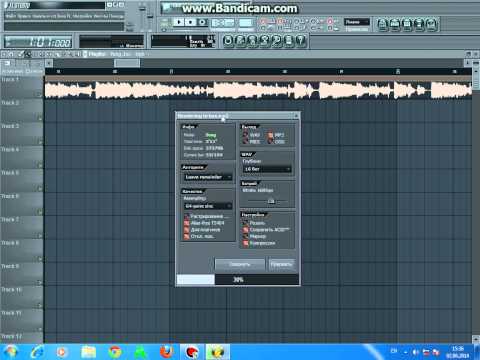Close the rendering dialog with its X button
Screen dimensions: 480x360
(x=296, y=116)
